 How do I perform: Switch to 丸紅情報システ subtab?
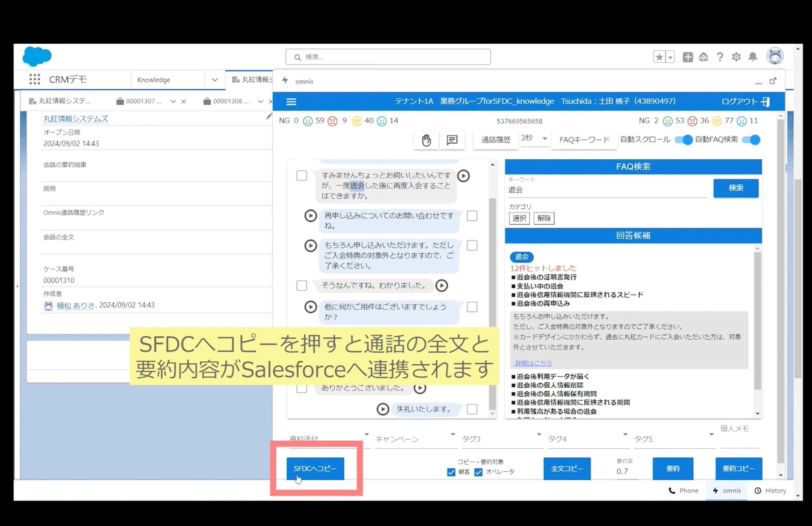click(x=60, y=101)
